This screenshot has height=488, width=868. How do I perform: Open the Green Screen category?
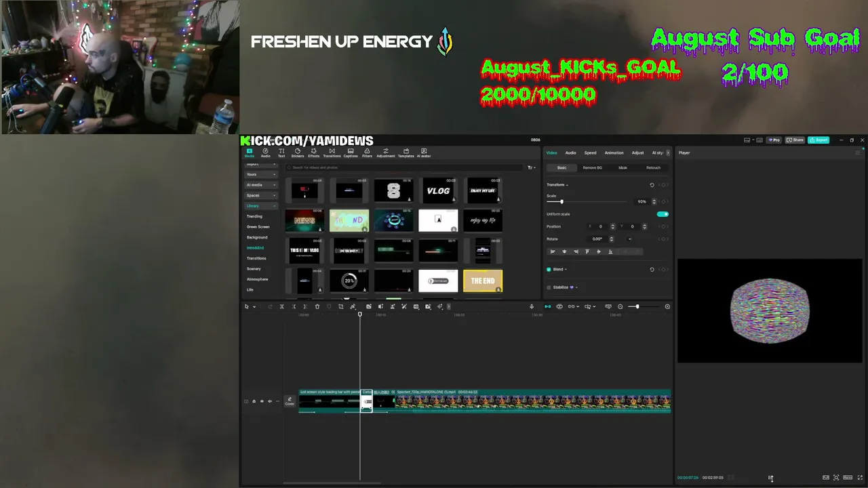[x=258, y=227]
